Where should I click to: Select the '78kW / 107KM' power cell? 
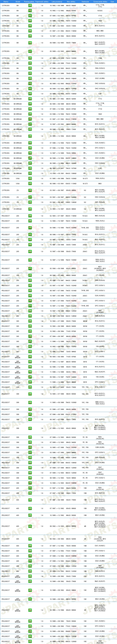click(x=71, y=168)
